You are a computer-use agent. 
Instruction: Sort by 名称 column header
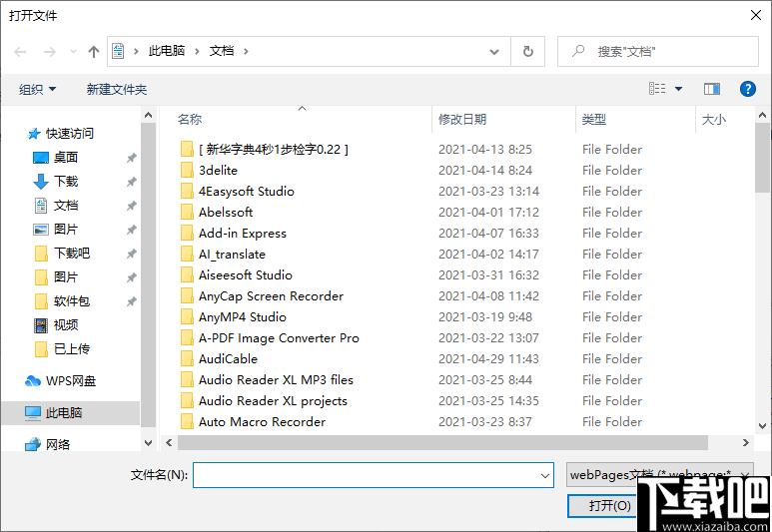(190, 119)
